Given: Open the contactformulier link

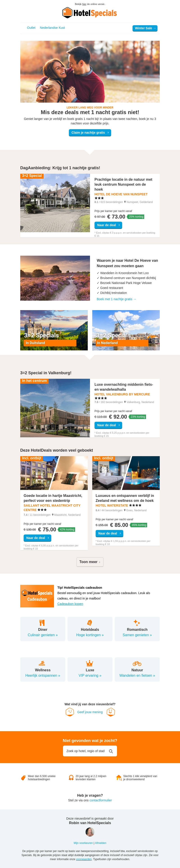Looking at the screenshot, I should tap(100, 800).
